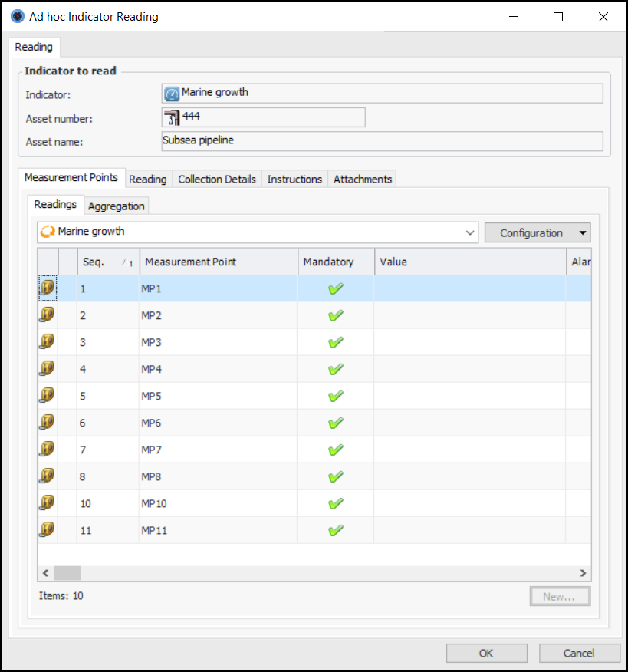
Task: Click the row icon beside MP3
Action: pyautogui.click(x=47, y=342)
